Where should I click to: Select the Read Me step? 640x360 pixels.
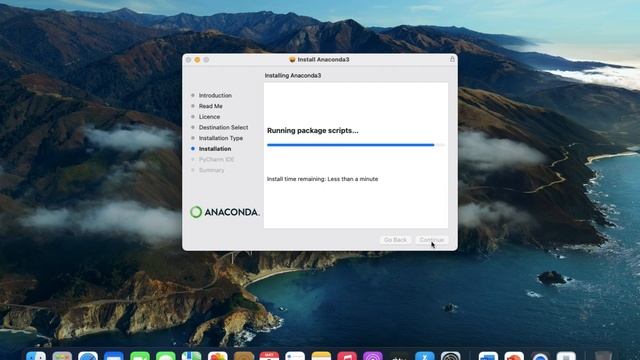point(211,106)
